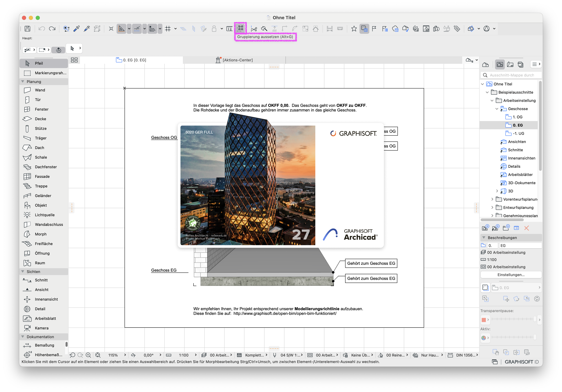The image size is (562, 392).
Task: Click the red delete X in navigator
Action: (x=526, y=228)
